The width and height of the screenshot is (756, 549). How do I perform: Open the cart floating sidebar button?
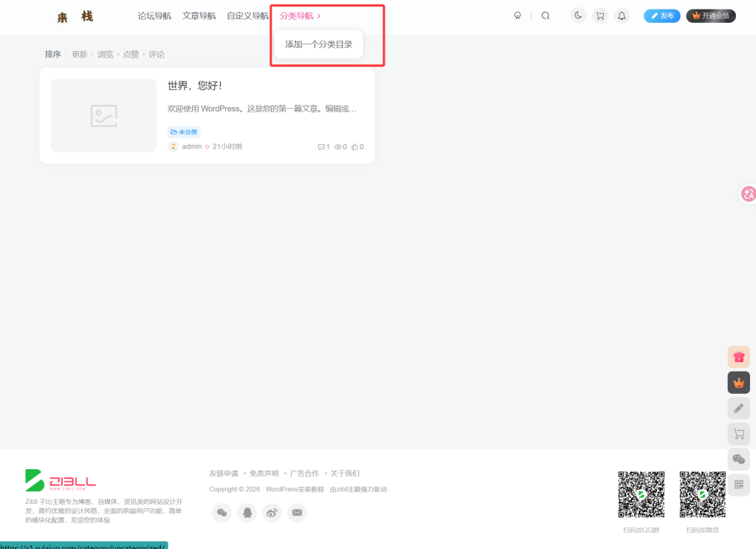[738, 434]
